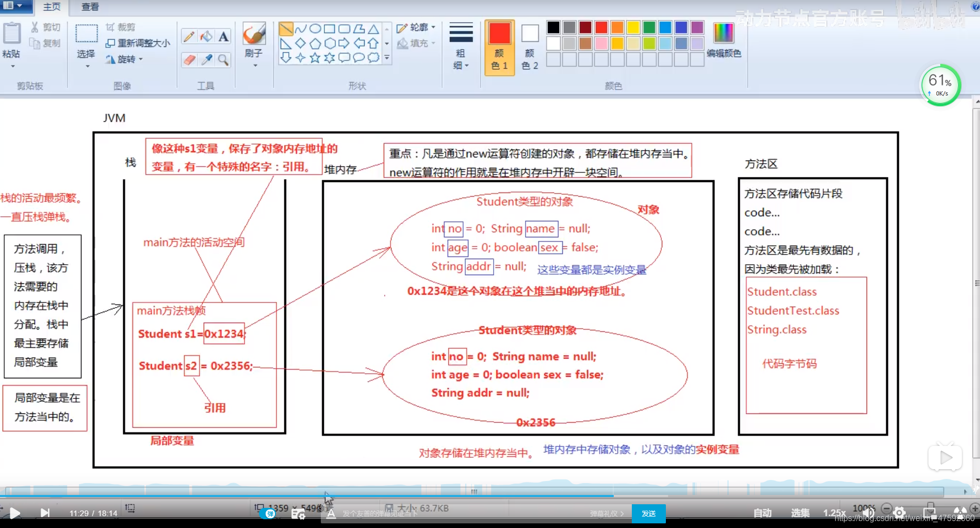Choose the Pentagon shape
Viewport: 980px width, 528px height.
(315, 43)
